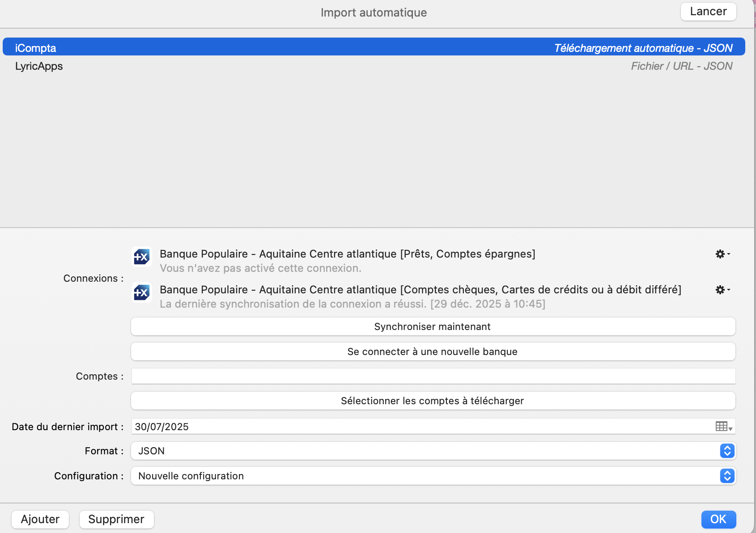This screenshot has height=533, width=756.
Task: Select the LyricApps import row
Action: point(374,66)
